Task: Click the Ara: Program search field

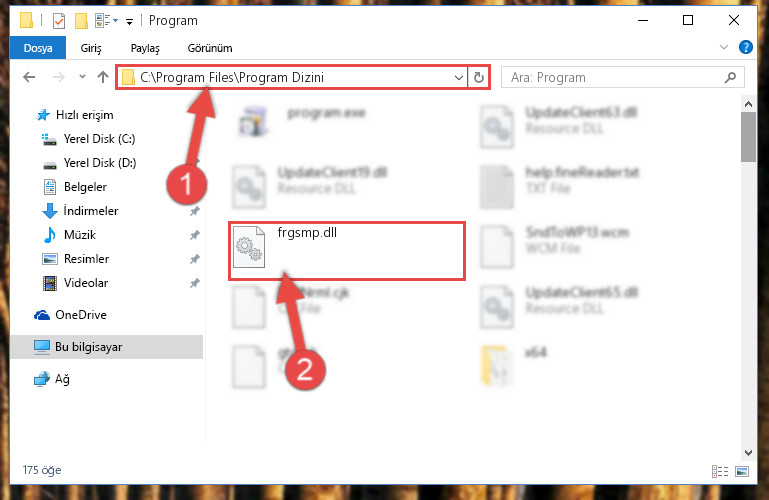Action: tap(613, 77)
